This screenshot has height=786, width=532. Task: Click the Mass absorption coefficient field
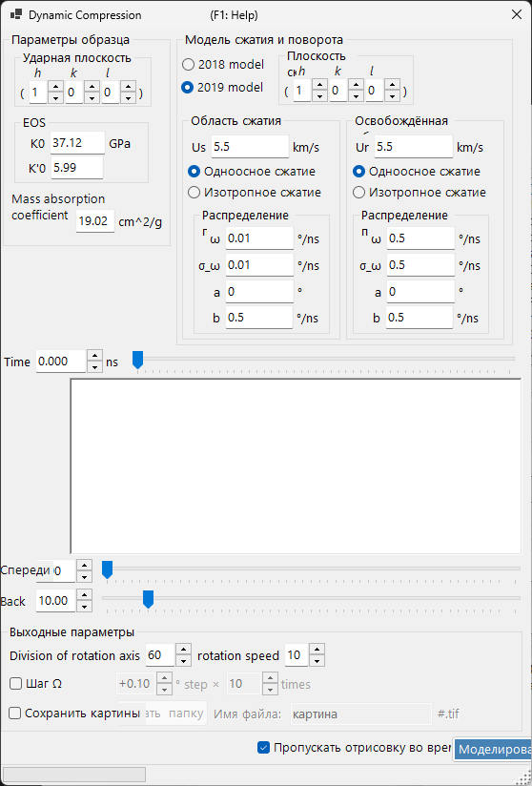[95, 221]
